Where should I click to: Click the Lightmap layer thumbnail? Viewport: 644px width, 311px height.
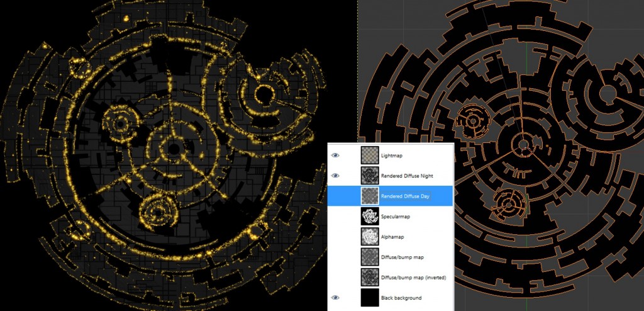(370, 155)
